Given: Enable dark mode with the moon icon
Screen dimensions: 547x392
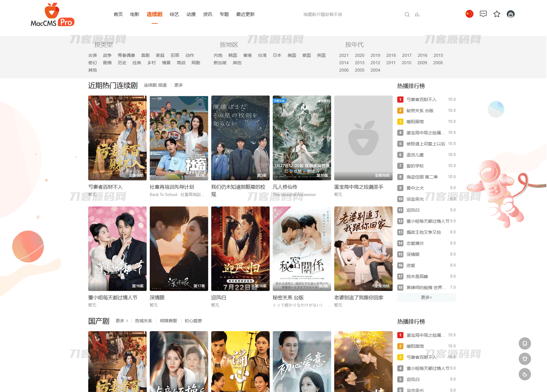Looking at the screenshot, I should click(525, 374).
